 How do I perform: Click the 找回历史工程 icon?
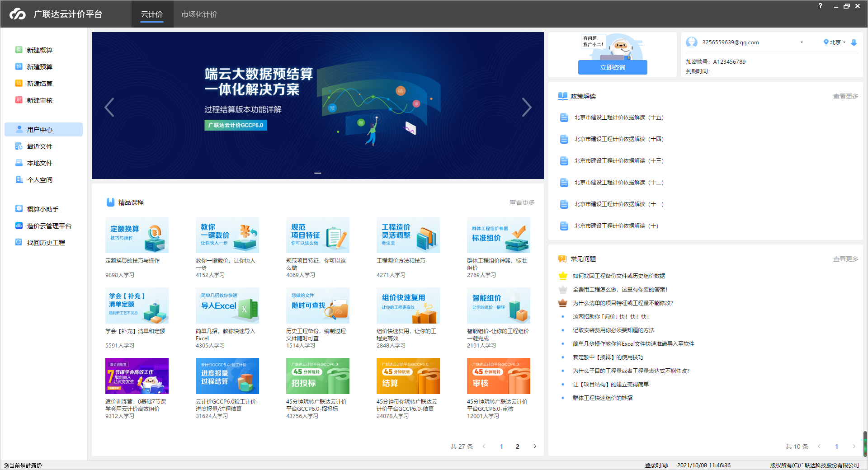pos(19,242)
